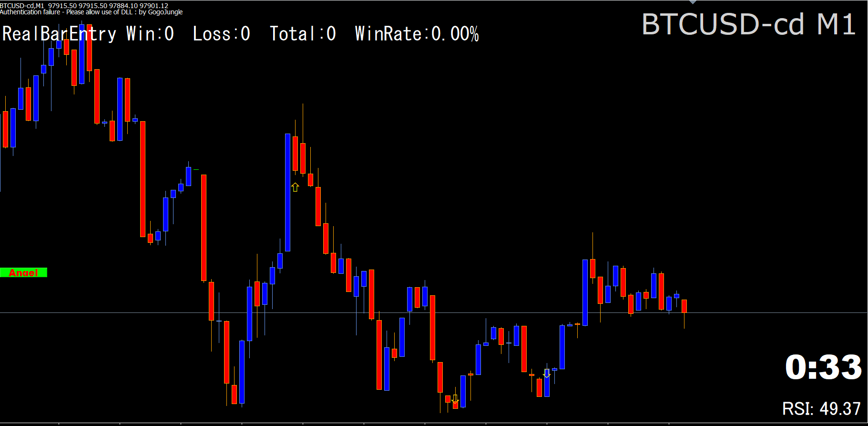The height and width of the screenshot is (426, 868).
Task: Click the BTCUSD-cd,M1 OHLC price header line
Action: 84,5
